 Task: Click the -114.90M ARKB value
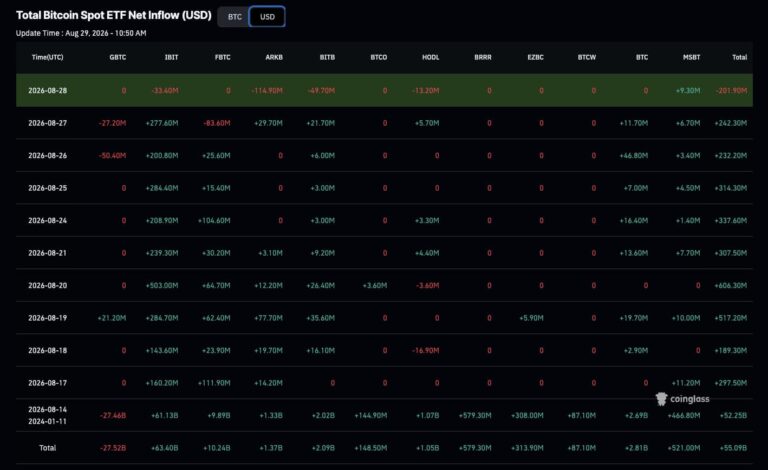pos(267,91)
